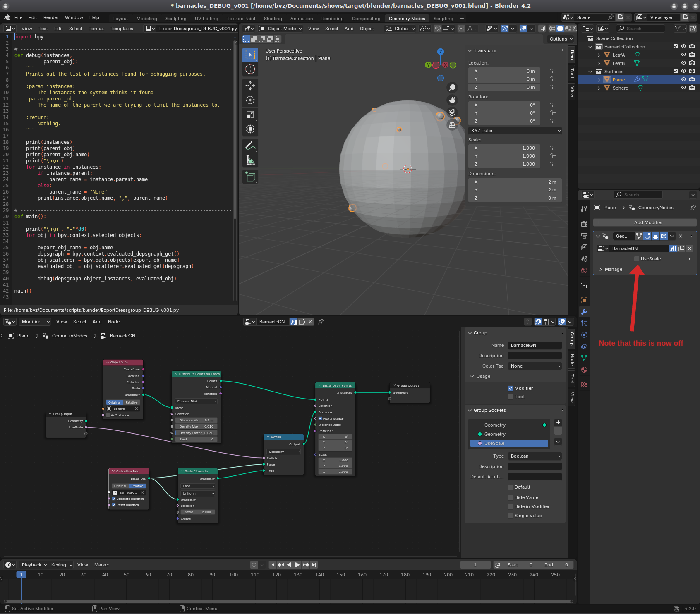Viewport: 700px width, 614px height.
Task: Enable the Hide Value checkbox
Action: tap(511, 497)
